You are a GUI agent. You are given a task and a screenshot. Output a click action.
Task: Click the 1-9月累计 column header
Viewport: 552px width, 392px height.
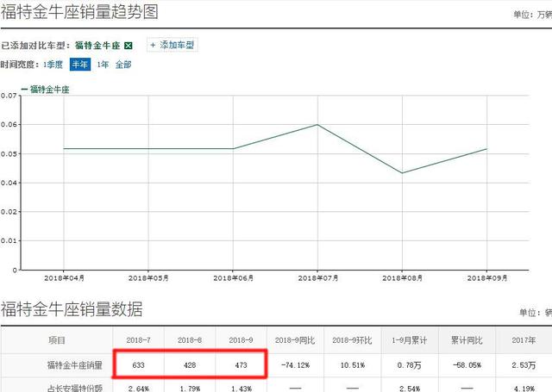(x=410, y=340)
